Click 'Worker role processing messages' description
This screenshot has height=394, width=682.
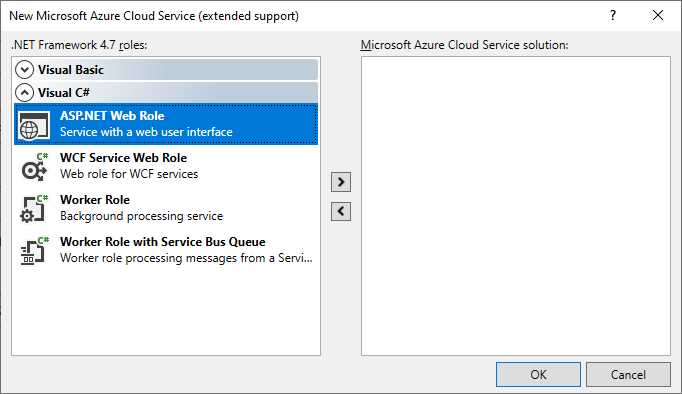click(186, 258)
